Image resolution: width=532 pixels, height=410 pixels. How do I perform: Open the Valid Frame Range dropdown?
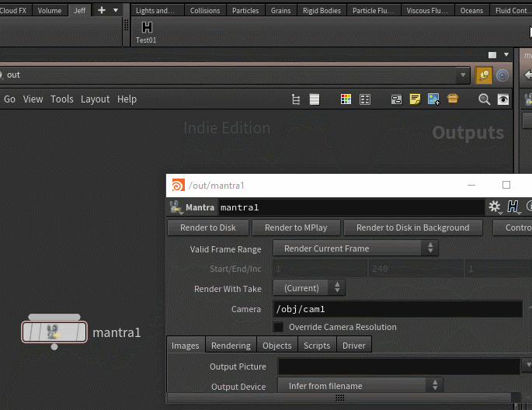(356, 248)
